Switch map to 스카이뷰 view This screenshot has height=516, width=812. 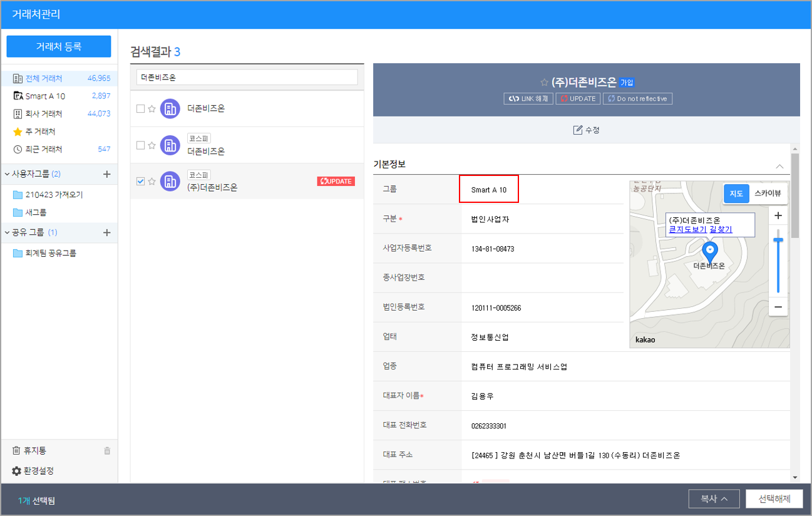[767, 194]
